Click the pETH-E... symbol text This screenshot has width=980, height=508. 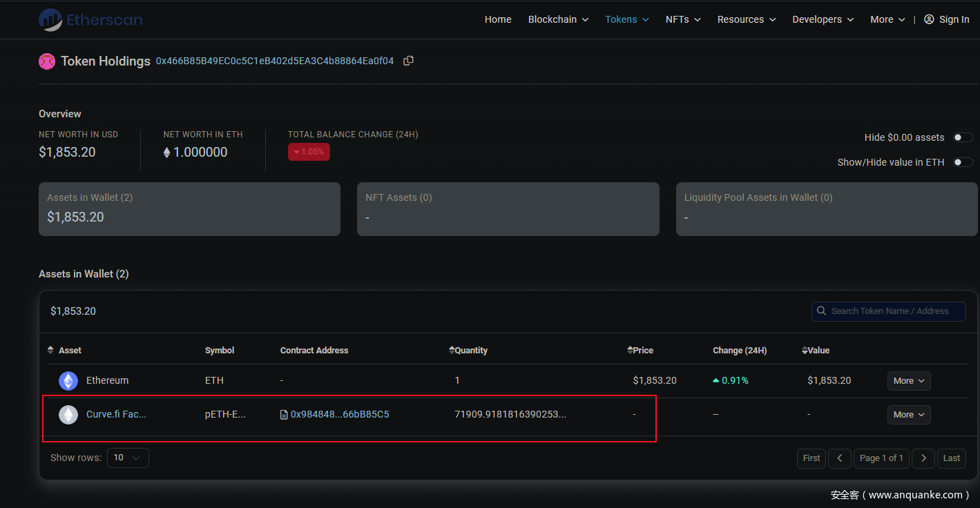225,414
